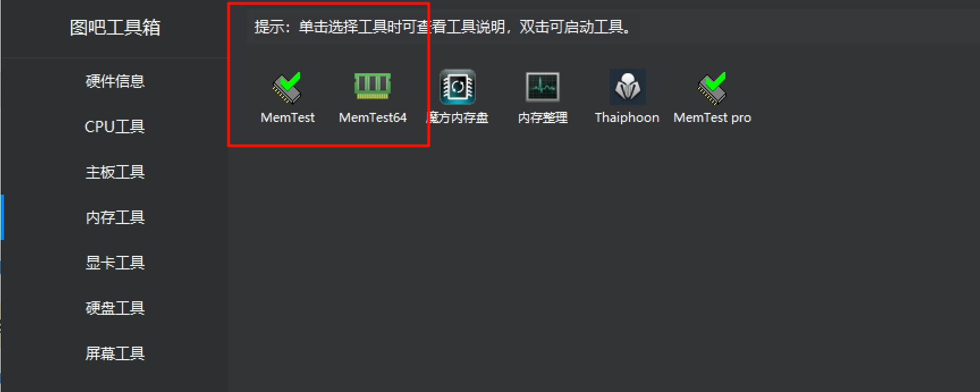Click the 图吧工具箱 title
Viewport: 980px width, 392px height.
point(115,27)
